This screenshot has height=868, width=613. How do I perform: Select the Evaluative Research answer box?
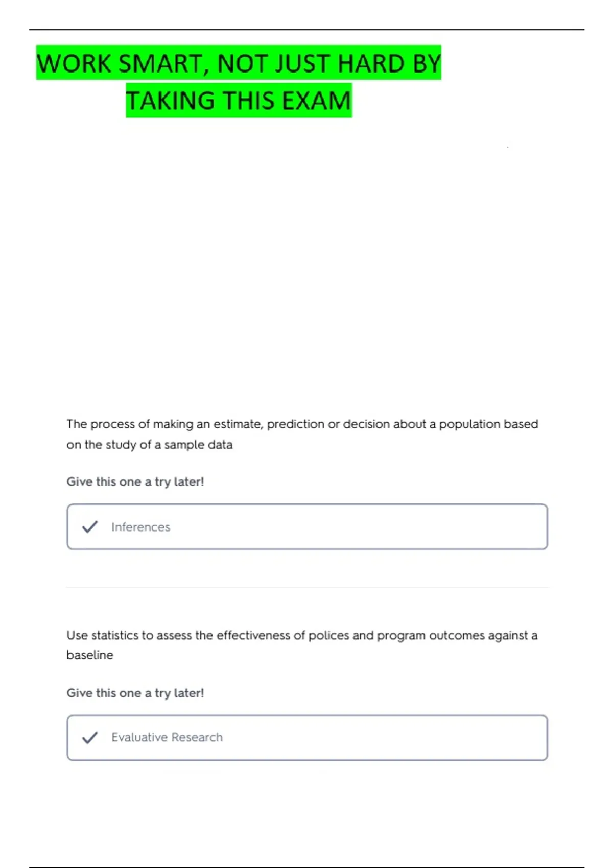tap(307, 737)
